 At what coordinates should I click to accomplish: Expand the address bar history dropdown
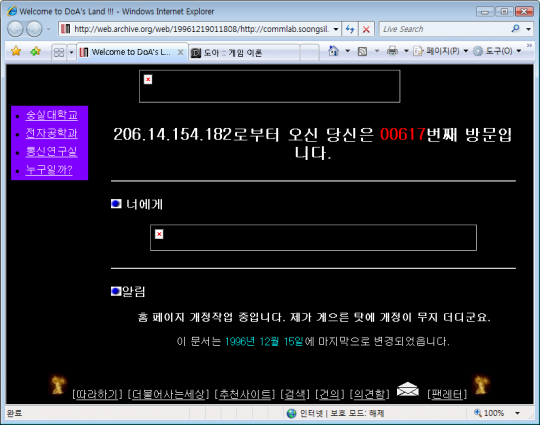click(x=336, y=29)
